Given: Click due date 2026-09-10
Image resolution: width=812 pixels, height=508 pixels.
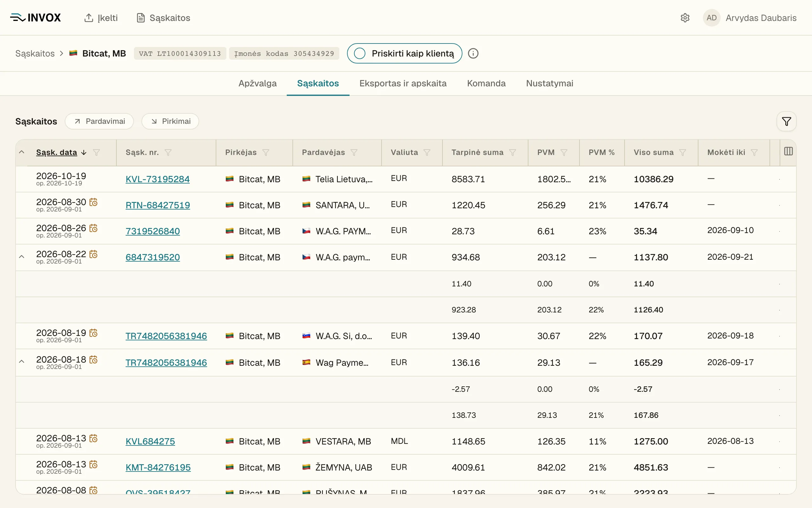Looking at the screenshot, I should click(x=730, y=231).
